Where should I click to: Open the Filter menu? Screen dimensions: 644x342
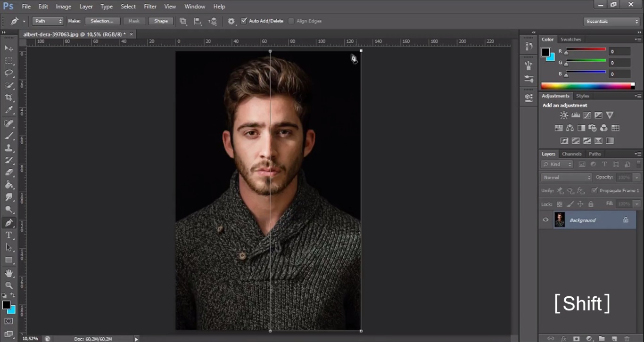pyautogui.click(x=150, y=7)
